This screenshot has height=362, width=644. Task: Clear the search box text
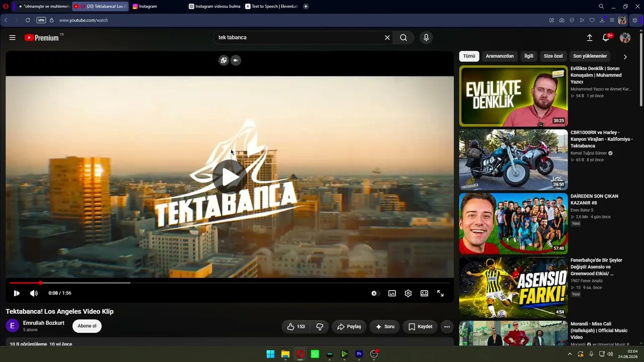click(x=387, y=38)
